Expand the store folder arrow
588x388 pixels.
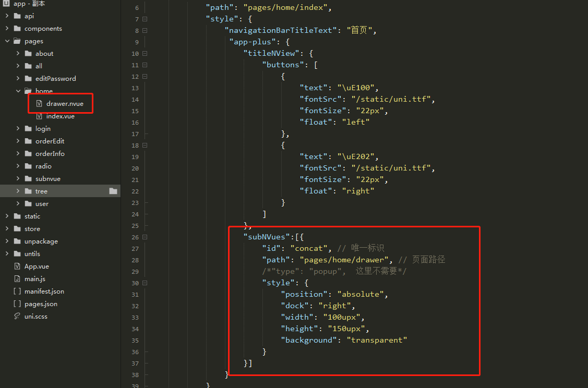tap(7, 228)
